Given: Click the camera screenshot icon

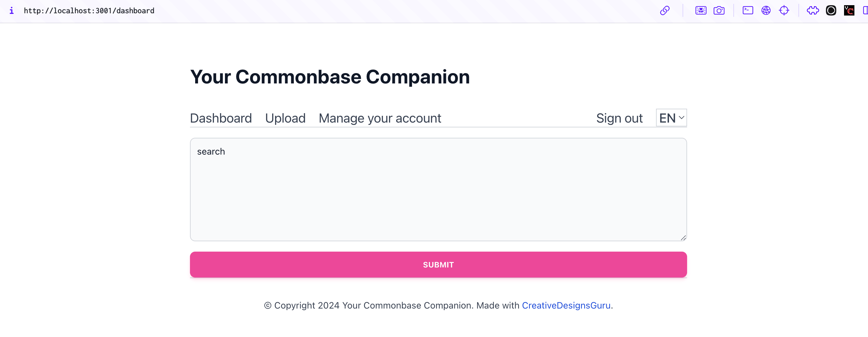Looking at the screenshot, I should coord(719,10).
